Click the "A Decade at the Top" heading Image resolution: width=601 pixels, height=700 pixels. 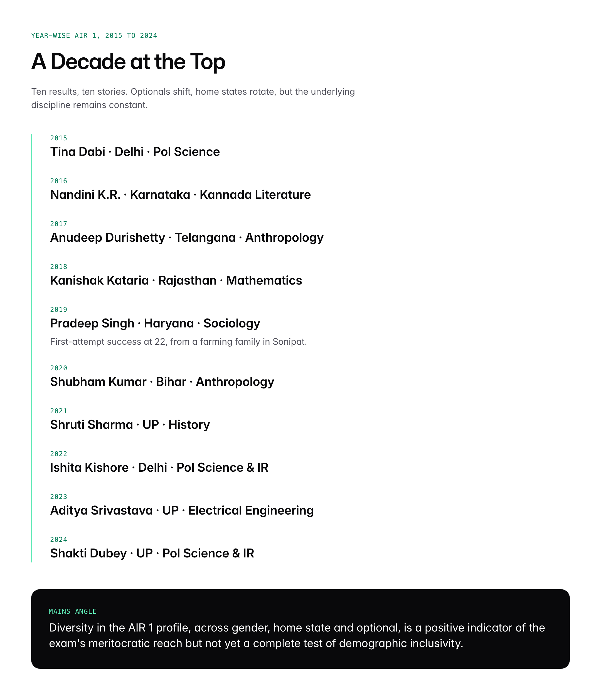point(128,62)
